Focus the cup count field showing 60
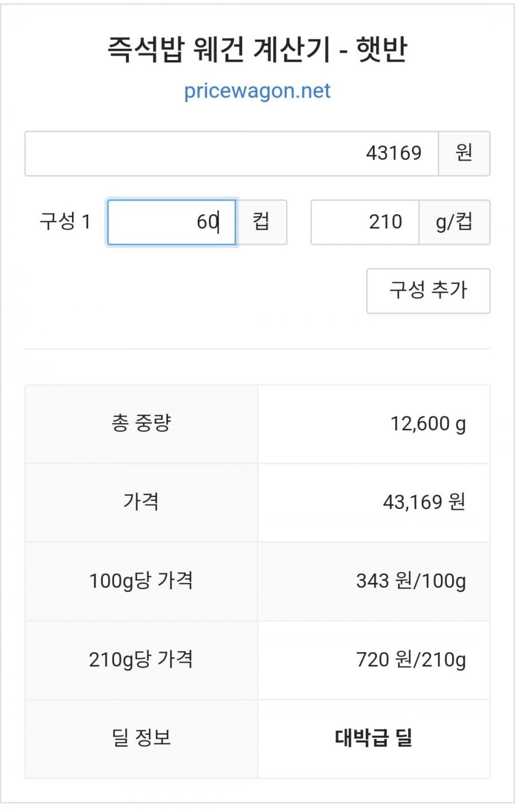The width and height of the screenshot is (515, 812). pyautogui.click(x=172, y=222)
